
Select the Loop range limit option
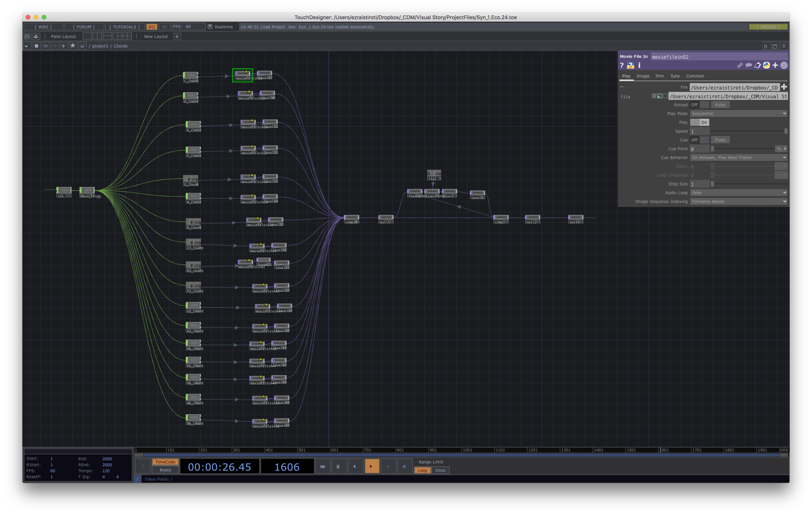point(422,470)
